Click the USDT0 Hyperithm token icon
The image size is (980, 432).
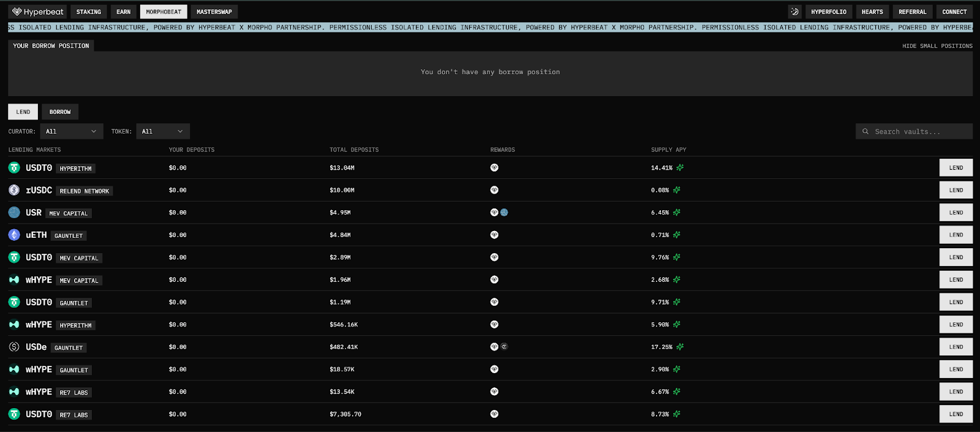[x=14, y=168]
